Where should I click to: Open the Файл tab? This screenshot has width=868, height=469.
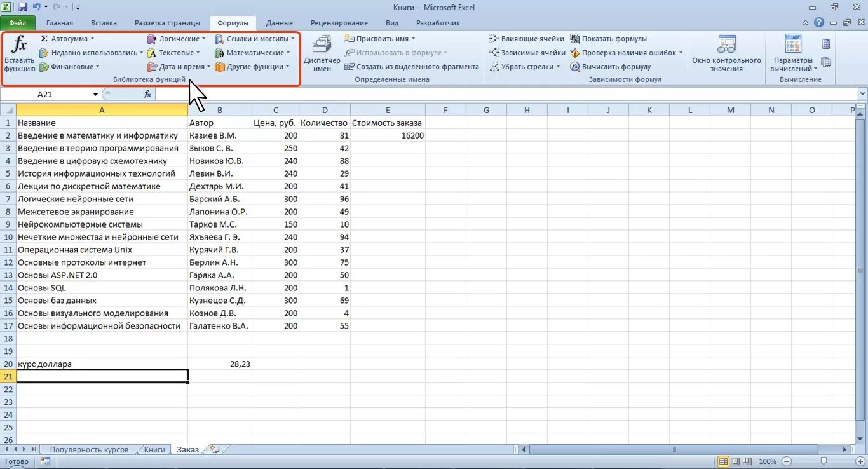(x=18, y=23)
